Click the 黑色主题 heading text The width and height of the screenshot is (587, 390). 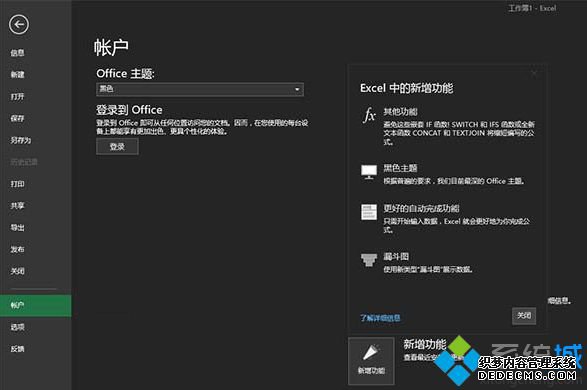pos(400,168)
